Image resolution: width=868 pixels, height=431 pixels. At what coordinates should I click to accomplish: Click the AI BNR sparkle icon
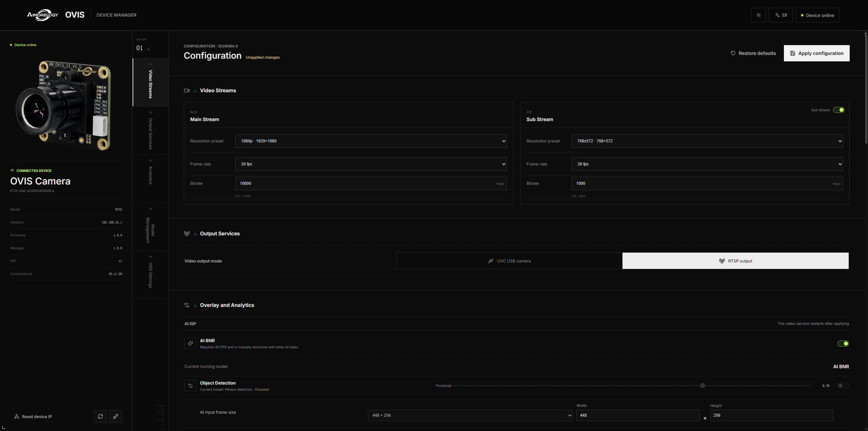click(190, 344)
